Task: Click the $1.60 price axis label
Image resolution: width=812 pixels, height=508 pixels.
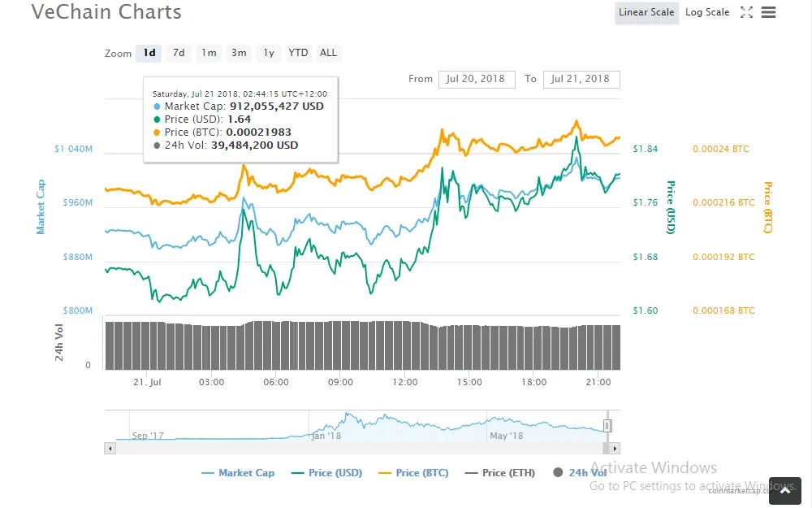Action: click(x=646, y=310)
